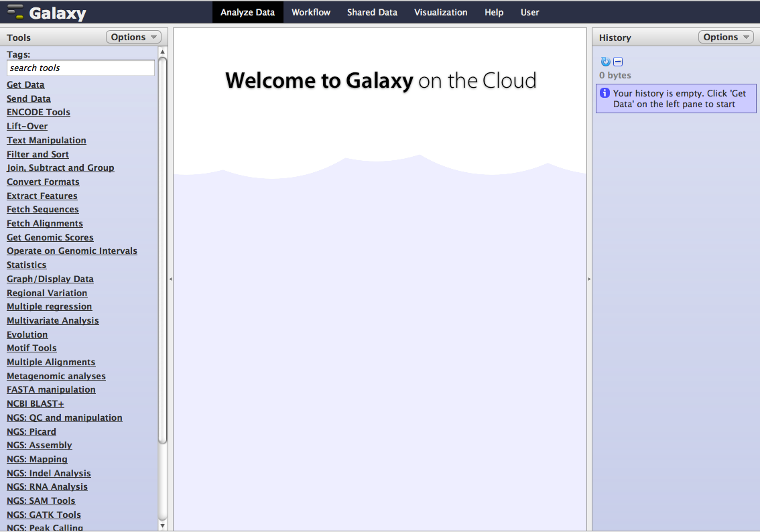Viewport: 760px width, 532px height.
Task: Click the tools scrollbar down arrow
Action: coord(162,526)
